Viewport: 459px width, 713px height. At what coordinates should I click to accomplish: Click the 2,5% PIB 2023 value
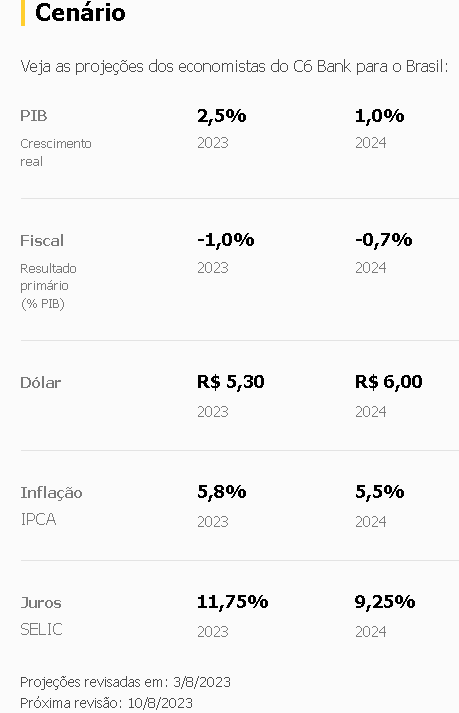(x=222, y=115)
